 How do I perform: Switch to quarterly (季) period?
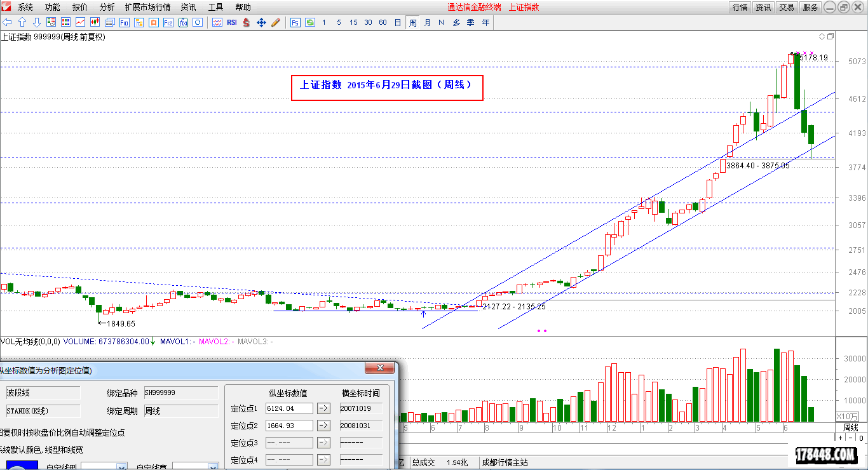(x=471, y=22)
